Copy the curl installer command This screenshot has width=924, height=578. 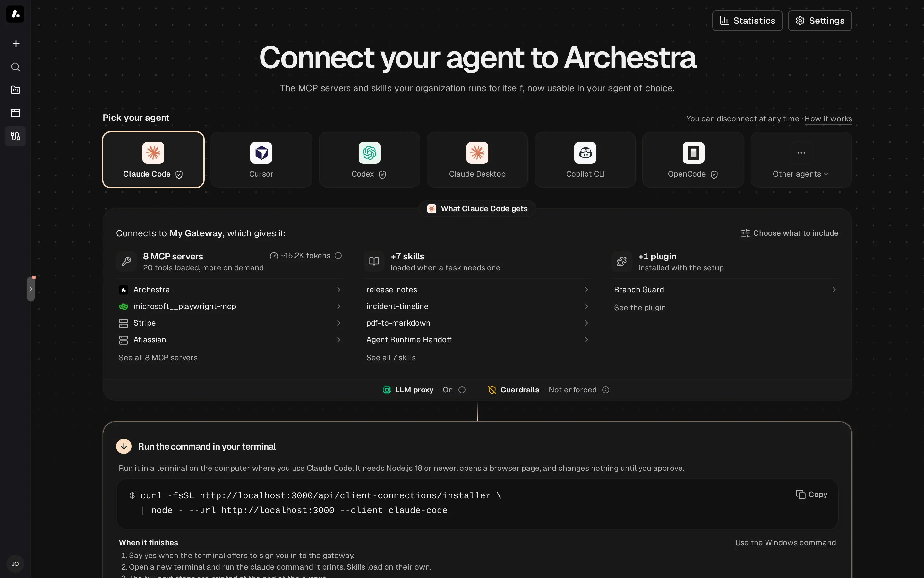[x=811, y=495]
